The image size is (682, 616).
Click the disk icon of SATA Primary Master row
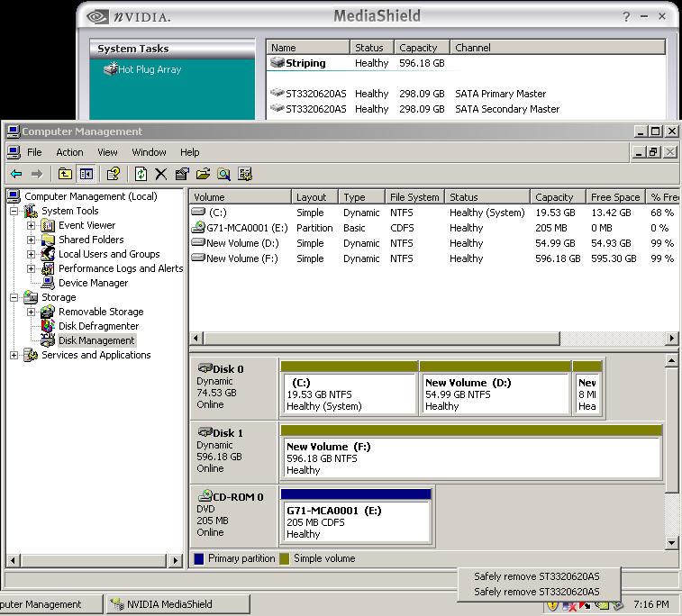pos(277,93)
